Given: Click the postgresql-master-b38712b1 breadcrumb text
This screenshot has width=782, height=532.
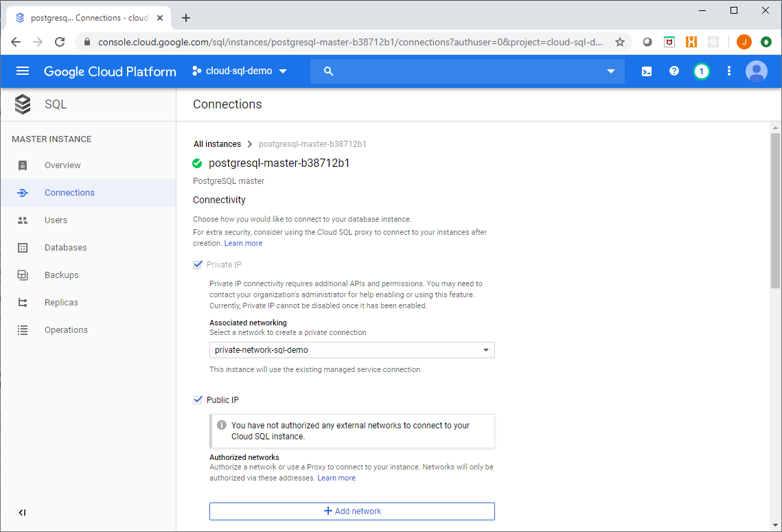Looking at the screenshot, I should coord(312,144).
